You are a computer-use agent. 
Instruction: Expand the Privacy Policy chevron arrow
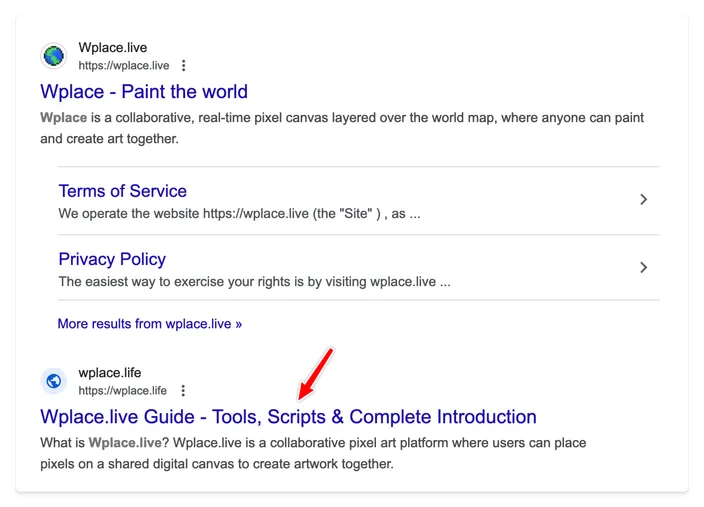(x=643, y=268)
